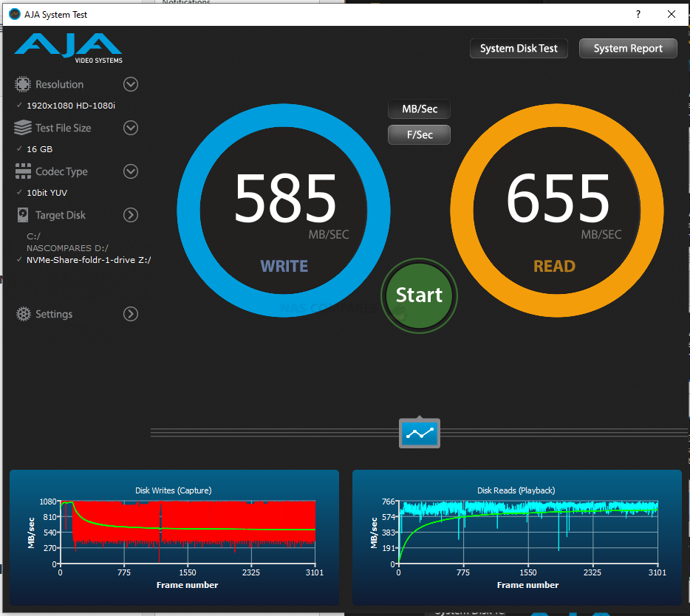690x616 pixels.
Task: Select the MB/Sec units button
Action: click(x=420, y=109)
